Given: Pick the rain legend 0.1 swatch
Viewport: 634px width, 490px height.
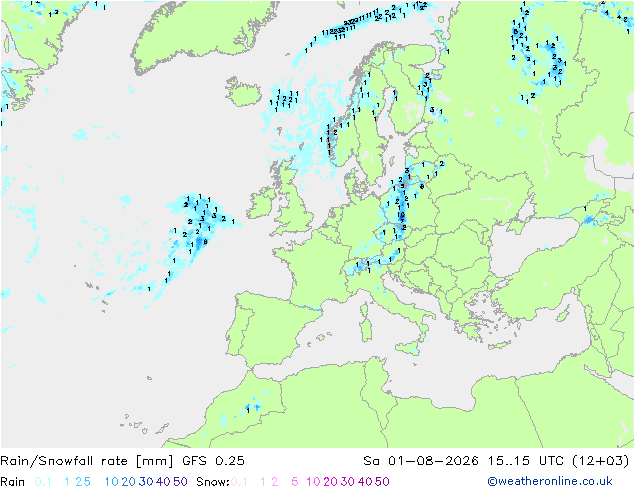Looking at the screenshot, I should pos(43,482).
